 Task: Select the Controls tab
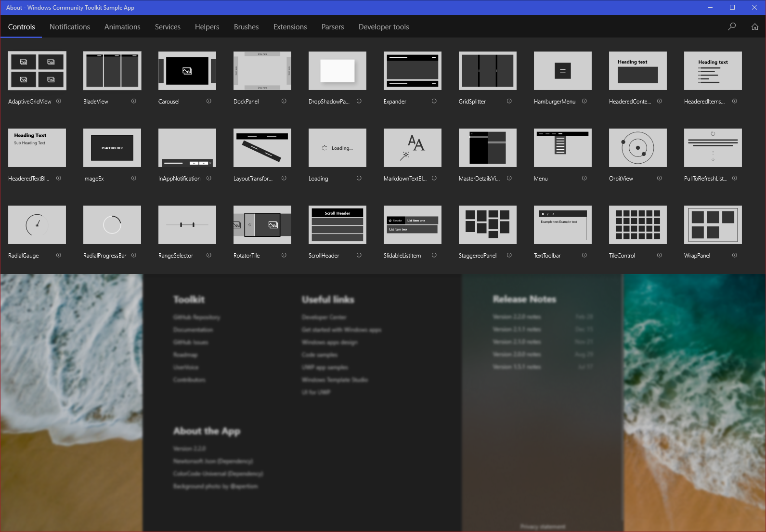coord(22,27)
